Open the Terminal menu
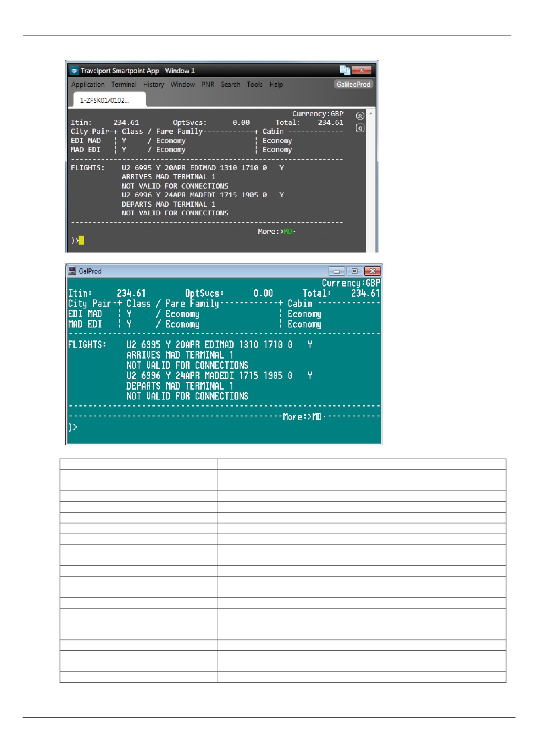 (124, 85)
